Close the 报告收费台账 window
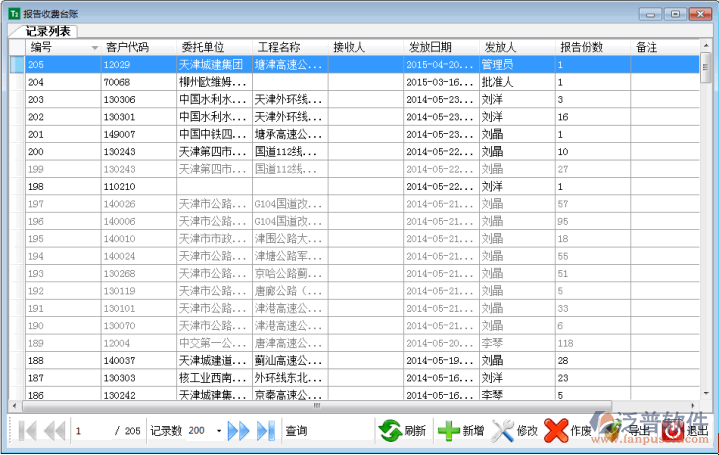The height and width of the screenshot is (455, 719). tap(701, 14)
